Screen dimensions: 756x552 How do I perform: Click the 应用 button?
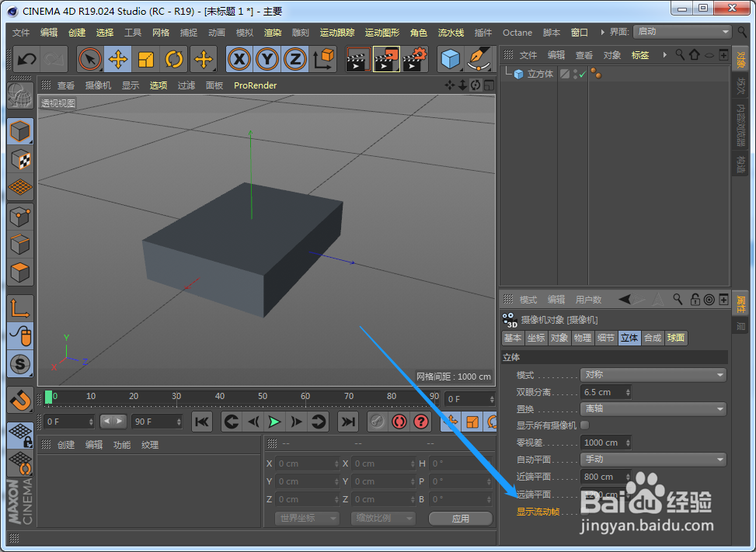(x=461, y=519)
